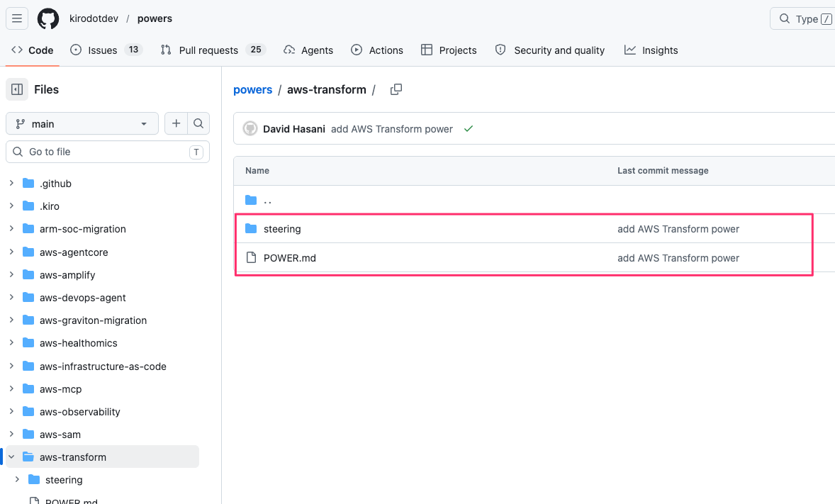The width and height of the screenshot is (835, 504).
Task: Open the main branch dropdown
Action: pyautogui.click(x=82, y=123)
